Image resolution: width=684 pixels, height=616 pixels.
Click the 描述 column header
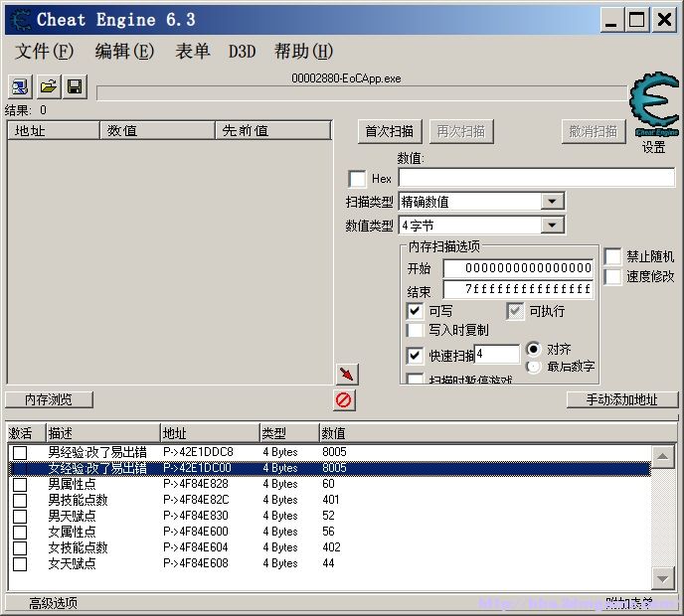point(103,433)
